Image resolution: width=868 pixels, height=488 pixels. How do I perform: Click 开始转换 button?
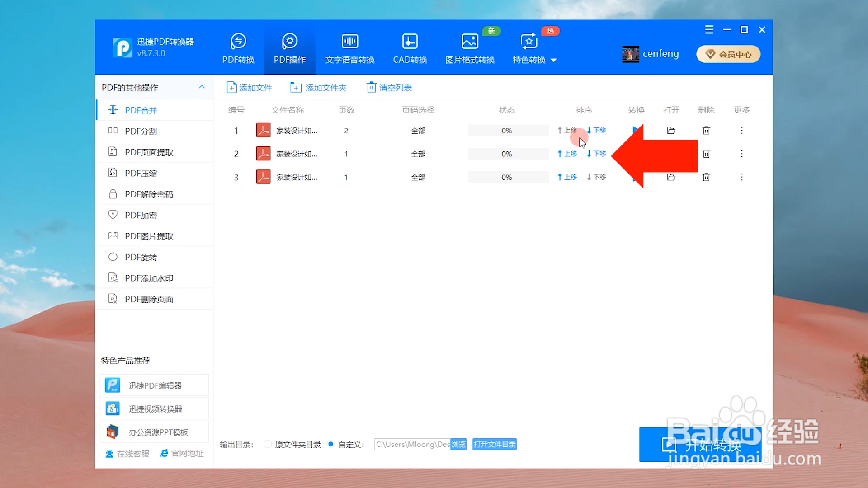[700, 445]
